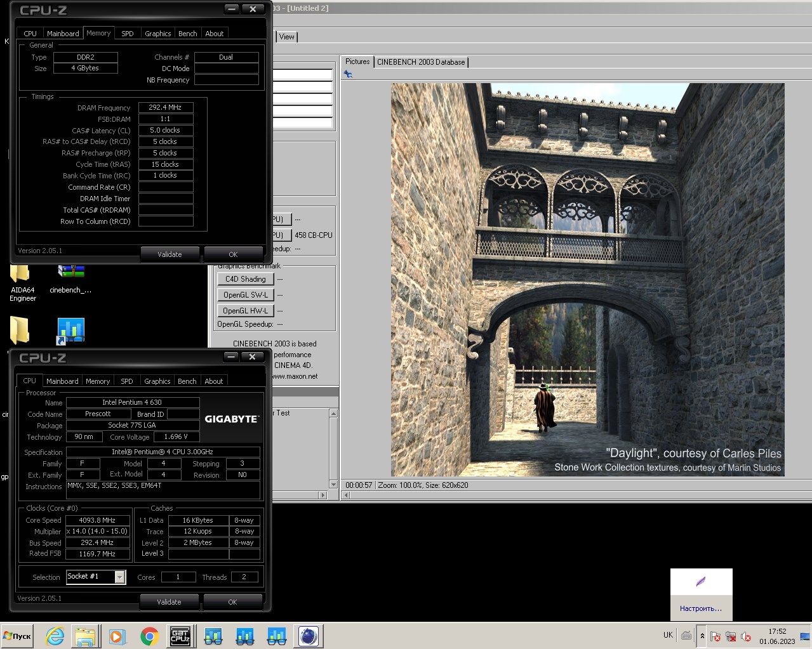Viewport: 812px width, 649px height.
Task: Click the Size field 4 GBytes
Action: 86,68
